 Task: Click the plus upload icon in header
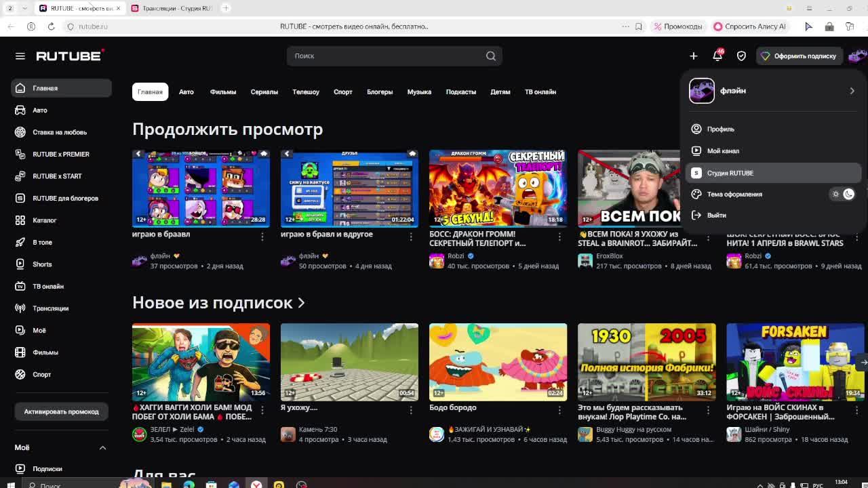point(693,56)
